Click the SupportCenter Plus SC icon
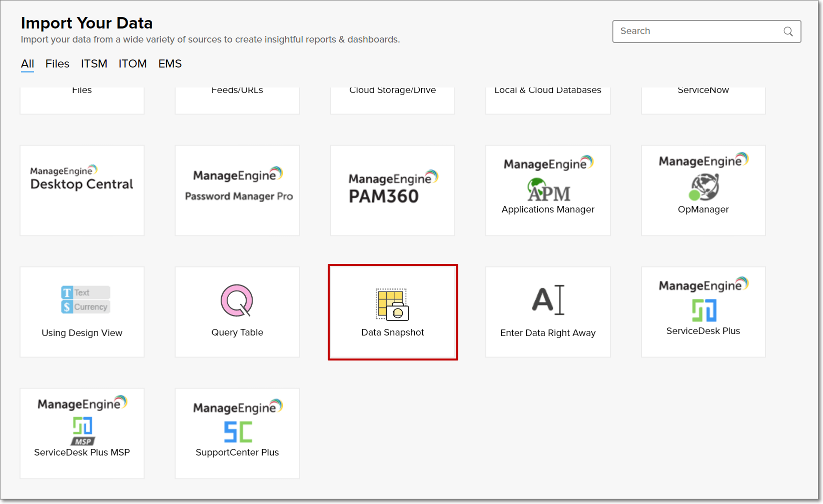This screenshot has height=504, width=823. click(x=238, y=432)
